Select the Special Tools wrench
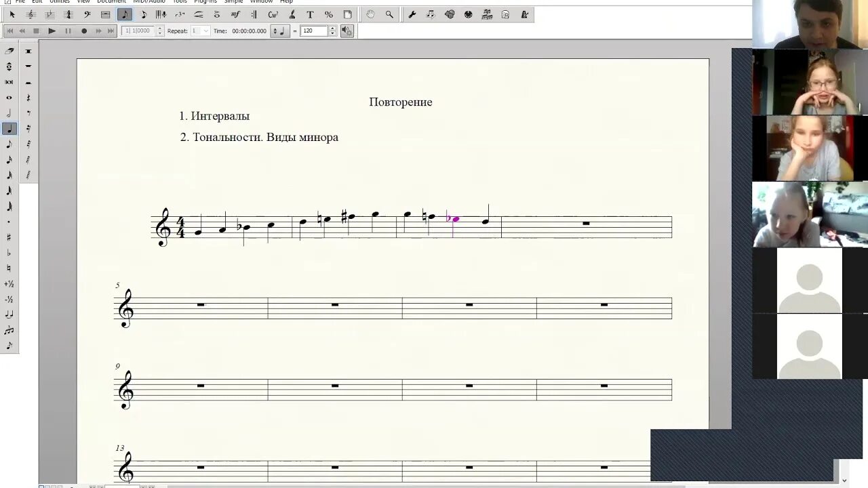Image resolution: width=868 pixels, height=488 pixels. [412, 14]
